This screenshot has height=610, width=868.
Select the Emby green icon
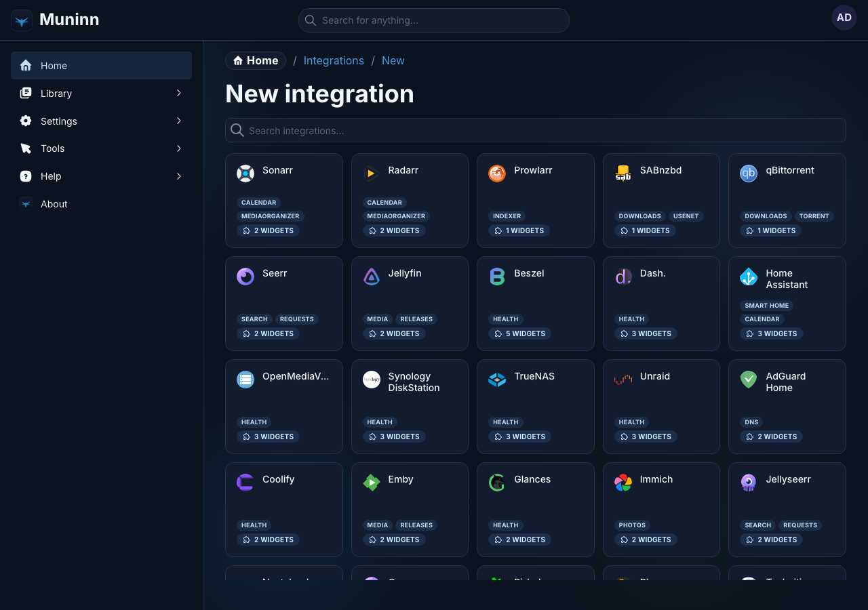point(372,483)
